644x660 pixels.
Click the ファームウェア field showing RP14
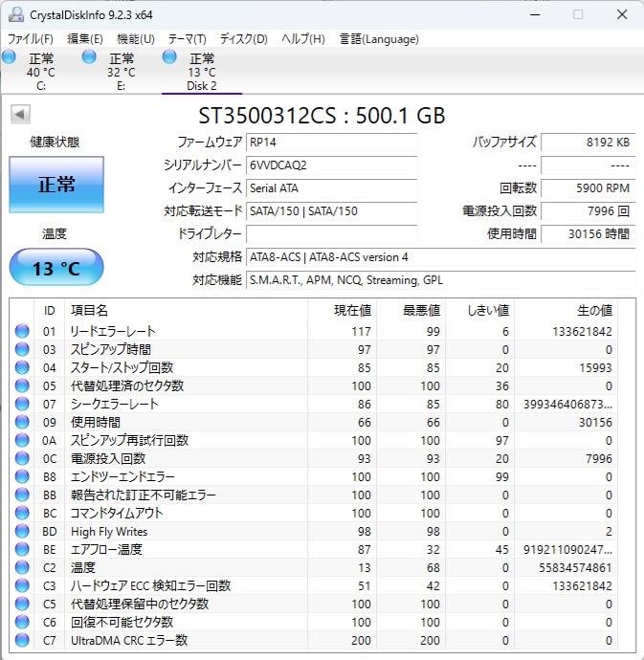pos(331,143)
